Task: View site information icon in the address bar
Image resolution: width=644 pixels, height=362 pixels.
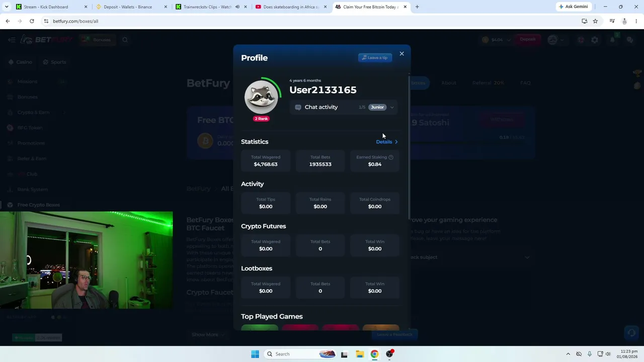Action: 46,21
